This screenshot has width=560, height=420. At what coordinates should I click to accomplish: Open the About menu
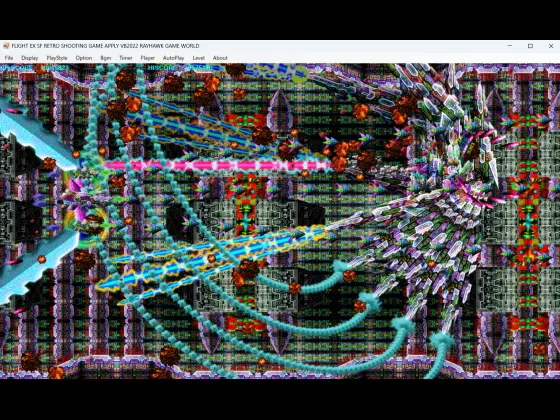click(220, 58)
